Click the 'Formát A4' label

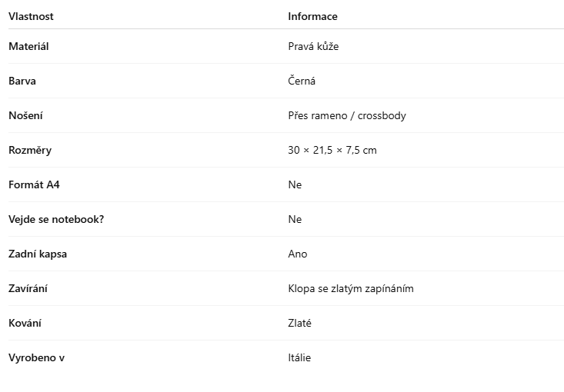coord(34,184)
